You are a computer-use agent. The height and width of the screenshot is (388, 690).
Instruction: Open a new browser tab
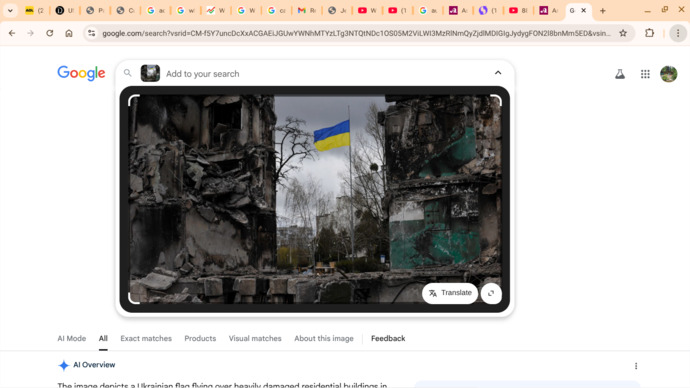point(602,11)
